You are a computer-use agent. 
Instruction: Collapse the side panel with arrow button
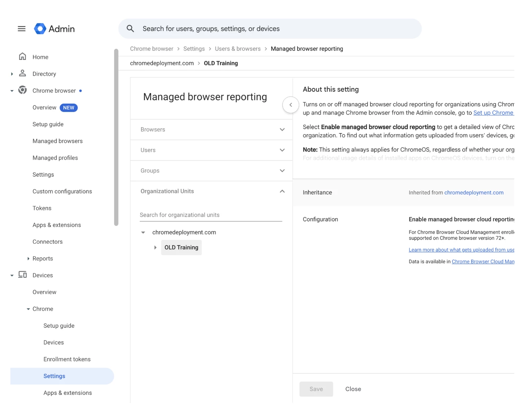(291, 105)
